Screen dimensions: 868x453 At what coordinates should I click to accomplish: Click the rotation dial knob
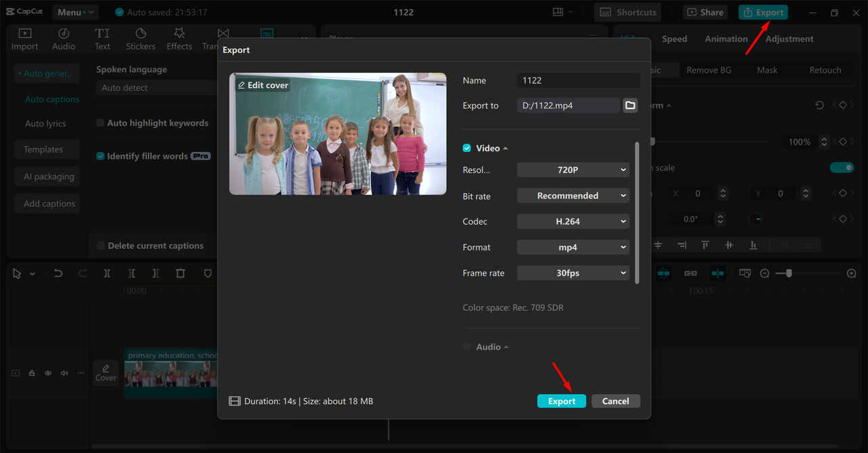[755, 219]
